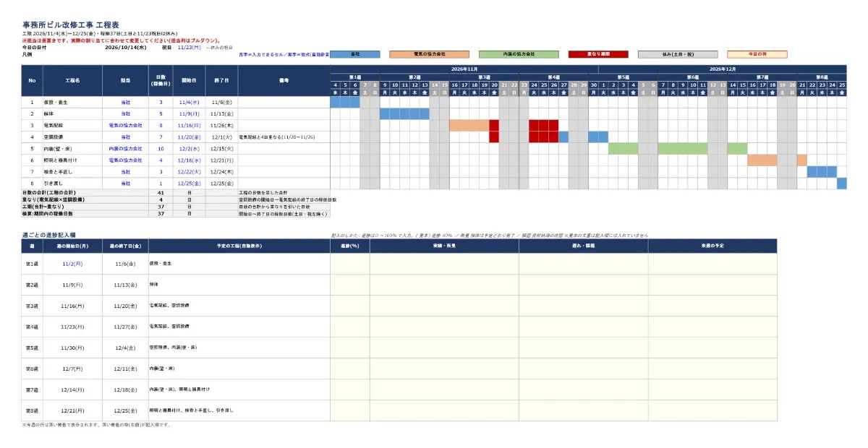
Task: Select the holiday date cell 11/23(月)
Action: pyautogui.click(x=190, y=48)
